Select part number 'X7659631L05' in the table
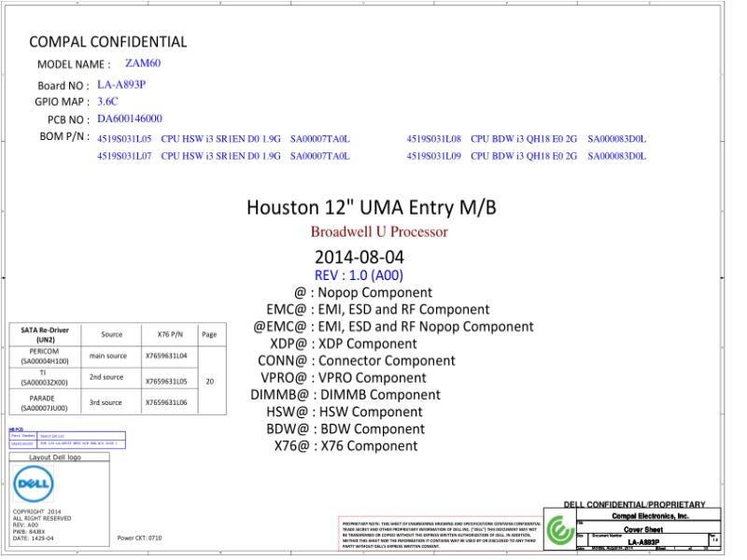The height and width of the screenshot is (560, 747). point(166,382)
